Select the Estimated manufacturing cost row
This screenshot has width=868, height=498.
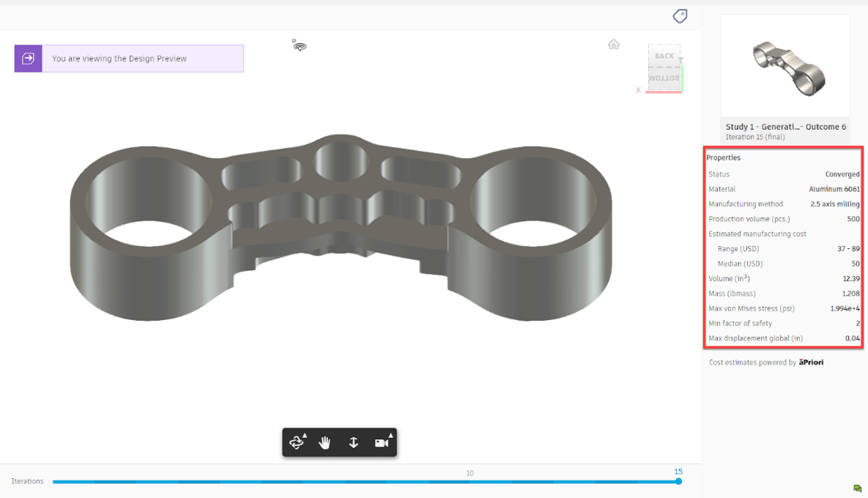[784, 234]
